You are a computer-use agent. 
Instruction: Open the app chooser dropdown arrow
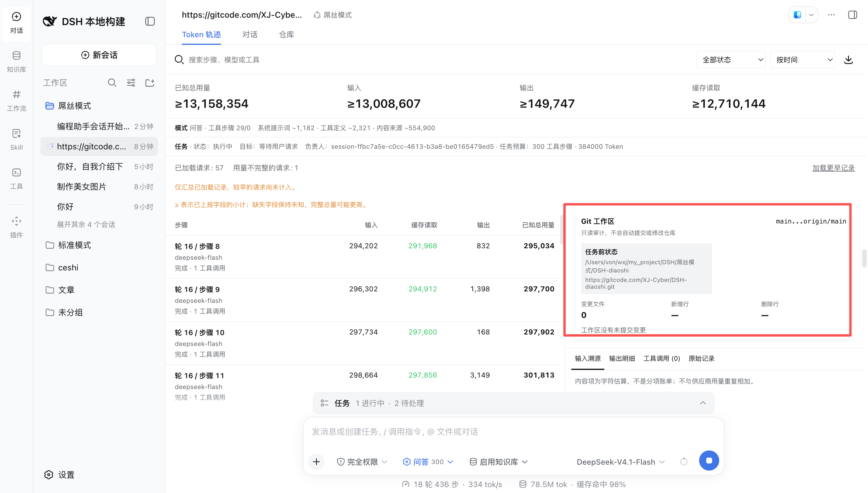pos(811,15)
